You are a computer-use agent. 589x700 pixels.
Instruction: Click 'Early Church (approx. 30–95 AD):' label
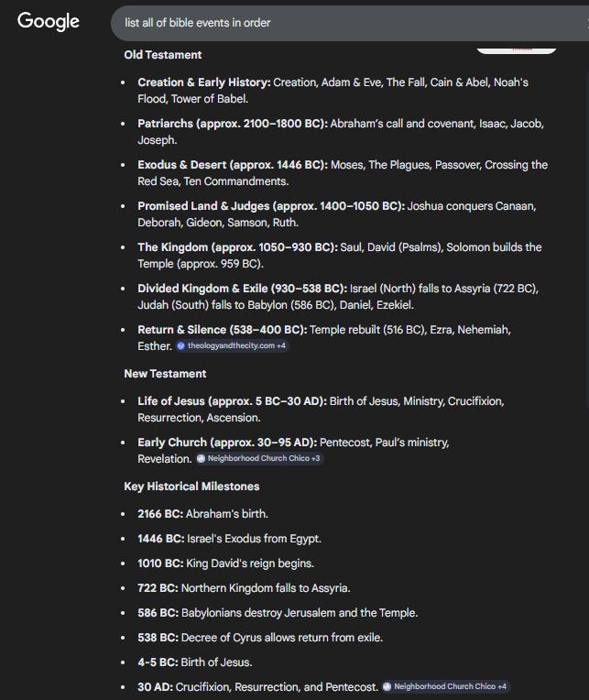227,443
